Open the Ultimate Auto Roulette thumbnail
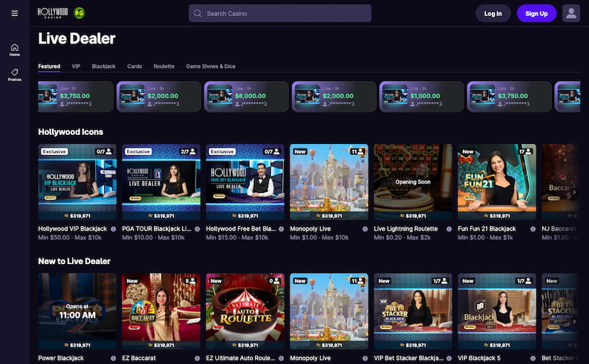Screen dimensions: 589x364 coord(245,312)
